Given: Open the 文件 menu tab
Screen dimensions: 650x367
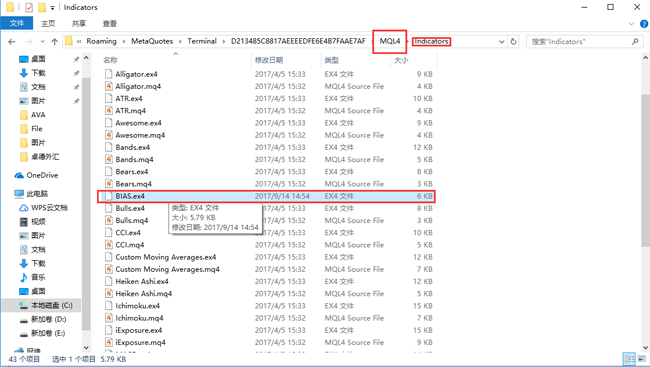Looking at the screenshot, I should pyautogui.click(x=17, y=23).
